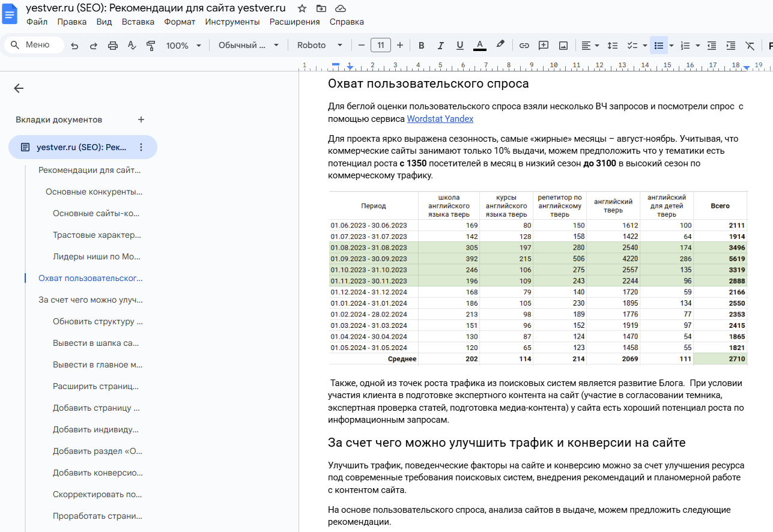This screenshot has height=532, width=773.
Task: Click the back arrow in outline panel
Action: (19, 88)
